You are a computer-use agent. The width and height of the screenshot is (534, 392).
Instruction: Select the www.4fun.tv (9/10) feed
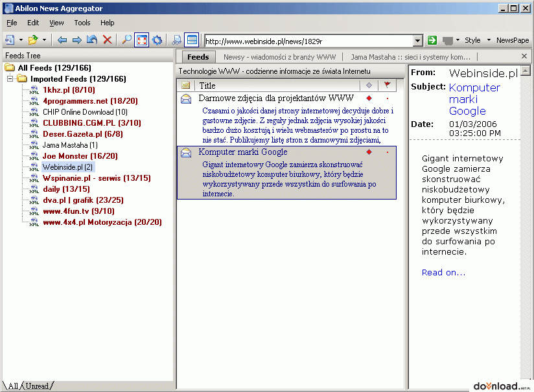[78, 211]
